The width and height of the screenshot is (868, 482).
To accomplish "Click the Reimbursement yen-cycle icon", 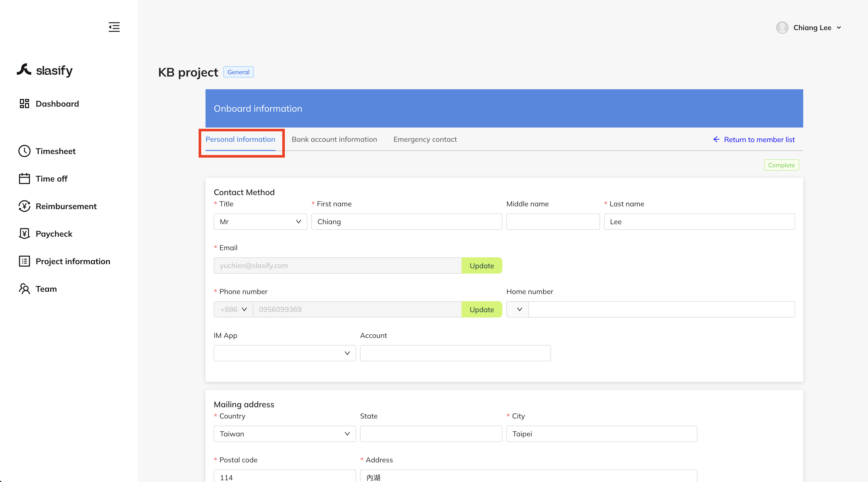I will tap(24, 206).
